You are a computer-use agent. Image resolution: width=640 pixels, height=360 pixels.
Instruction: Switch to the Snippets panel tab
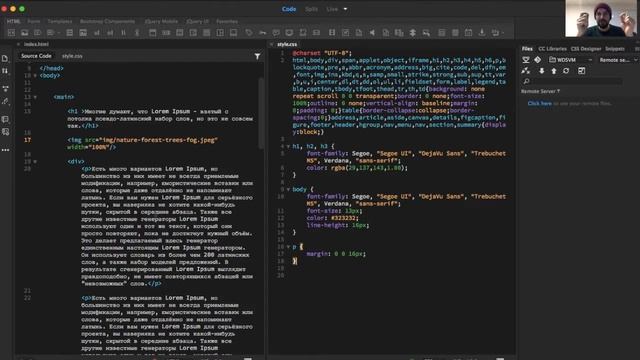click(x=615, y=49)
